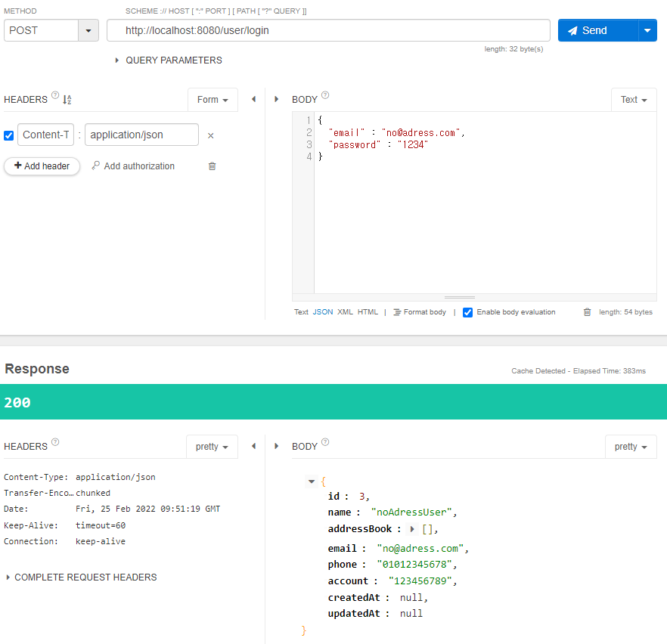Click Format body
The height and width of the screenshot is (644, 667).
tap(420, 312)
